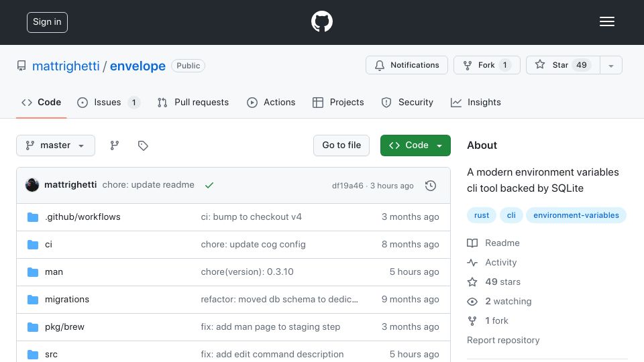This screenshot has width=644, height=362.
Task: Open the mattrighetti owner link
Action: click(66, 66)
